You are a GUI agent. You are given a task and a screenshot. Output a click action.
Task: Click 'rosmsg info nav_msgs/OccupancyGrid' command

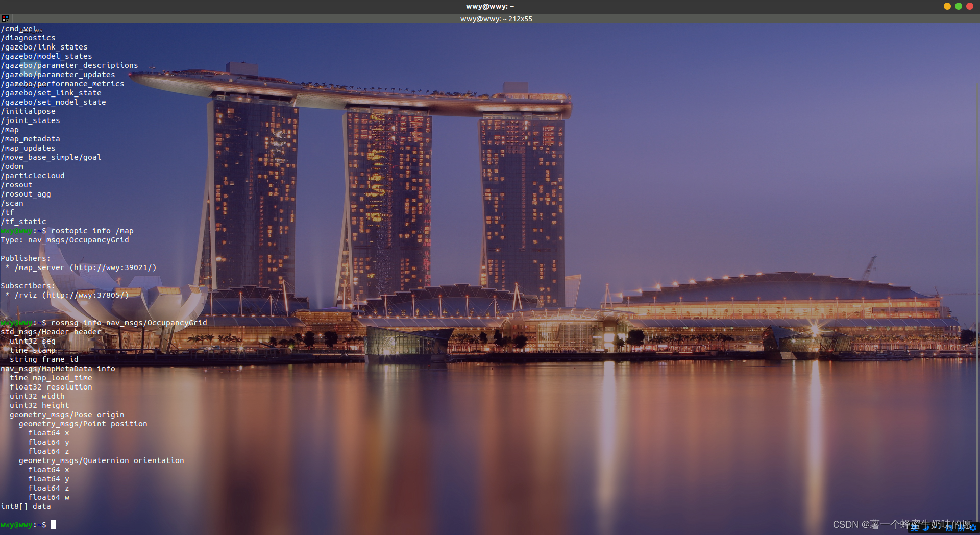[129, 323]
